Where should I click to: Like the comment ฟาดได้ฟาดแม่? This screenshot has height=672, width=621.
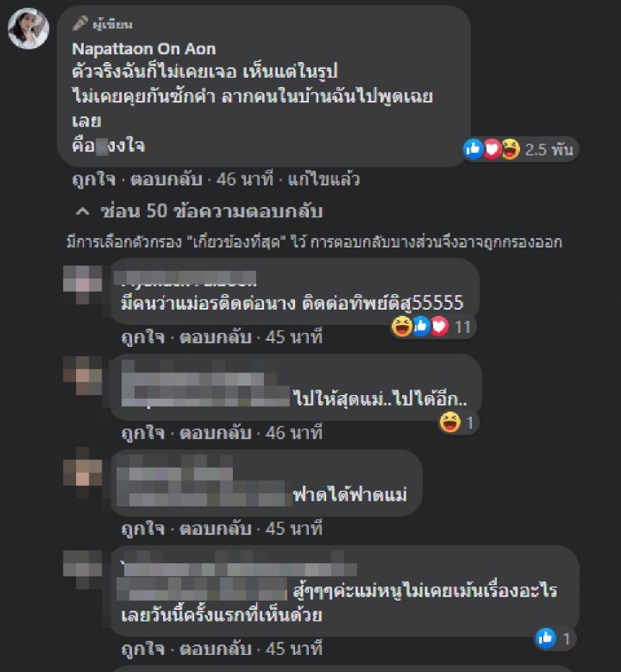click(144, 529)
